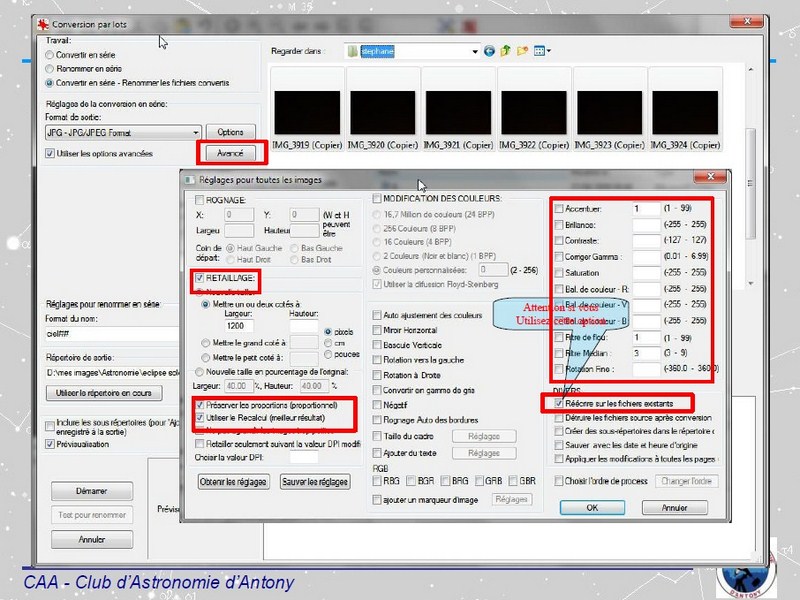Open the view menu icon
Screen dimensions: 800x600
542,50
